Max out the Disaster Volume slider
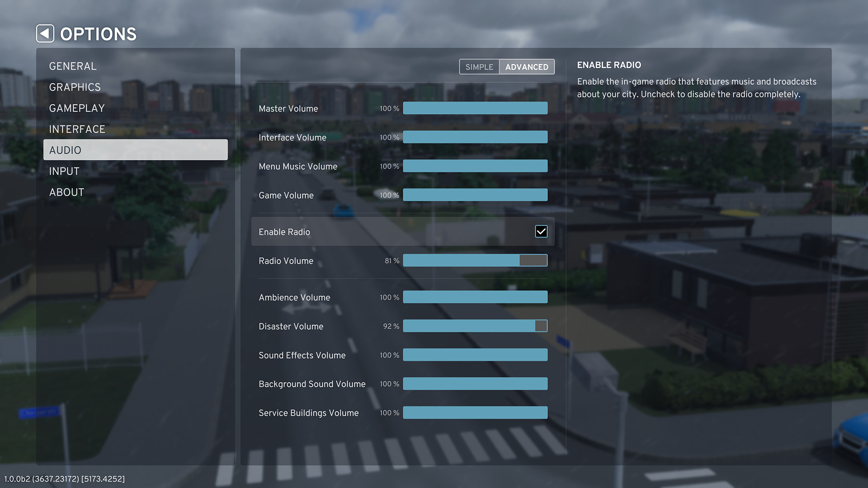The image size is (868, 488). pos(546,326)
